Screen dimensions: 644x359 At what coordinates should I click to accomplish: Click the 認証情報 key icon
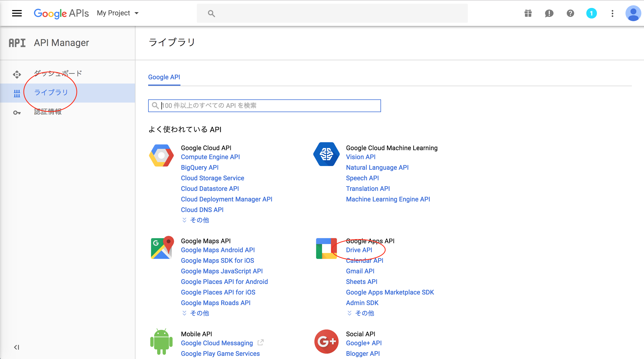click(x=17, y=112)
